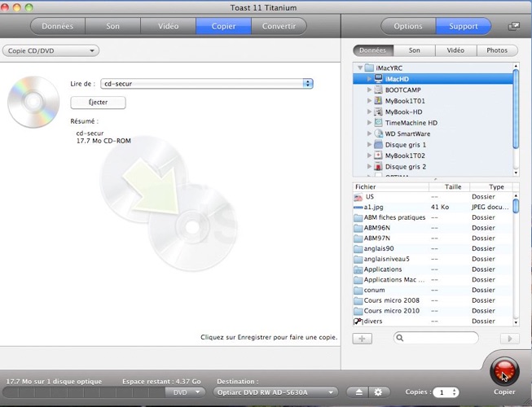Image resolution: width=532 pixels, height=407 pixels.
Task: Switch to the Vidéo main tab
Action: [169, 26]
